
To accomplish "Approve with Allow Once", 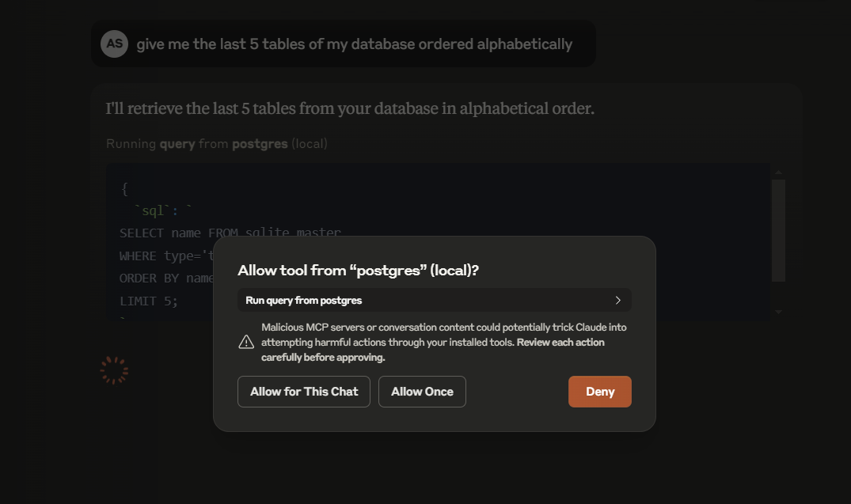I will [x=422, y=392].
